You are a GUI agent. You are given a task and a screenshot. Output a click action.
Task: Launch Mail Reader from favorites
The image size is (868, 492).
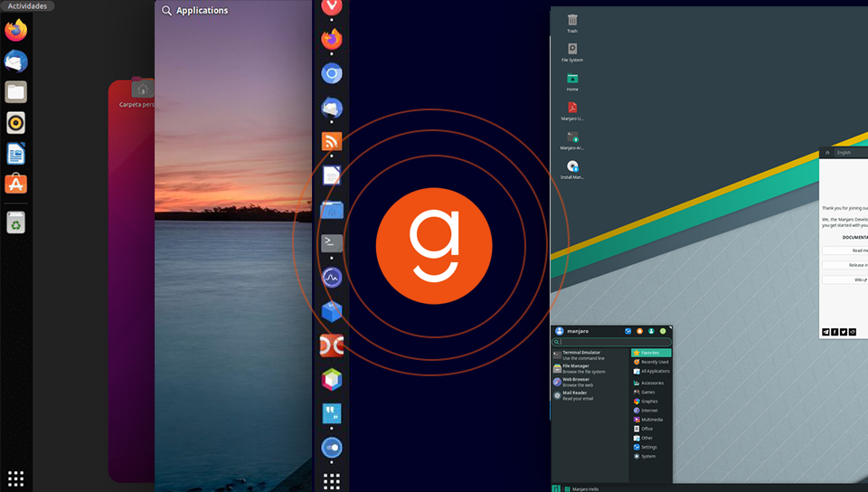click(x=590, y=395)
